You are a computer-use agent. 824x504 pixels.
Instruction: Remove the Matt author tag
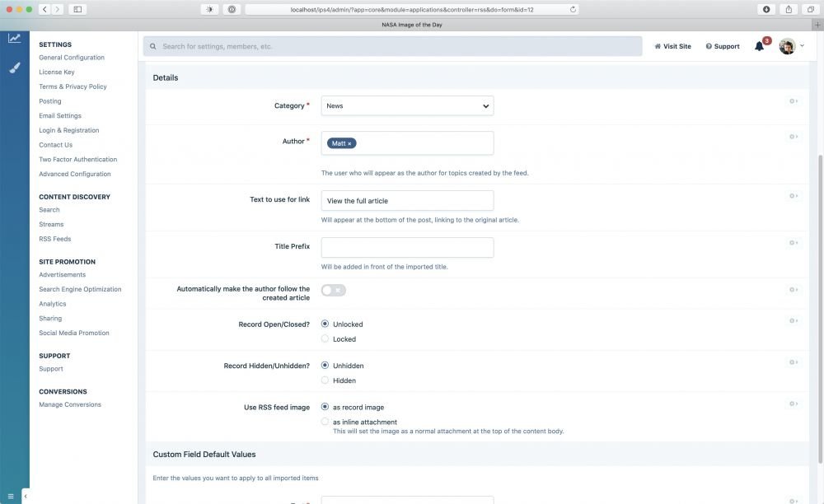click(349, 143)
